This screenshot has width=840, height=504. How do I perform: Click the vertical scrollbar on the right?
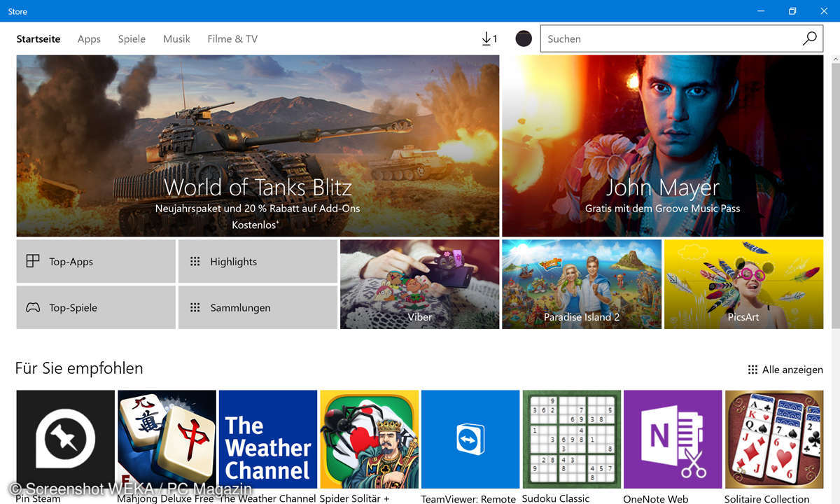click(834, 196)
